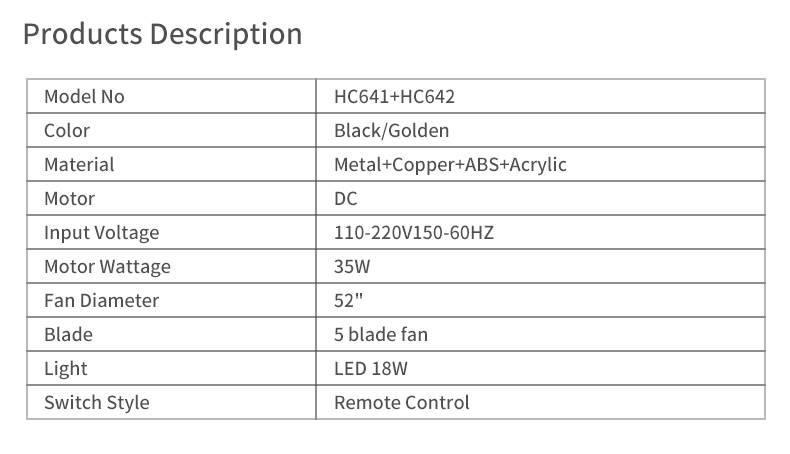The image size is (790, 454).
Task: Click the 110-220V150-60HZ voltage value
Action: [x=414, y=233]
